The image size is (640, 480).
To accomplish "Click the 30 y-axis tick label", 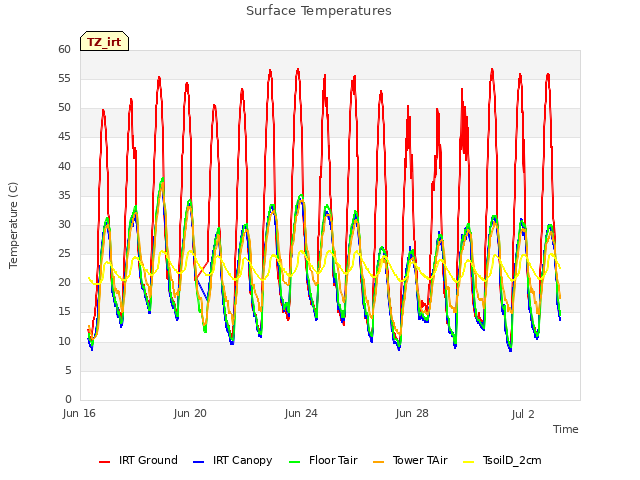I will coord(64,224).
